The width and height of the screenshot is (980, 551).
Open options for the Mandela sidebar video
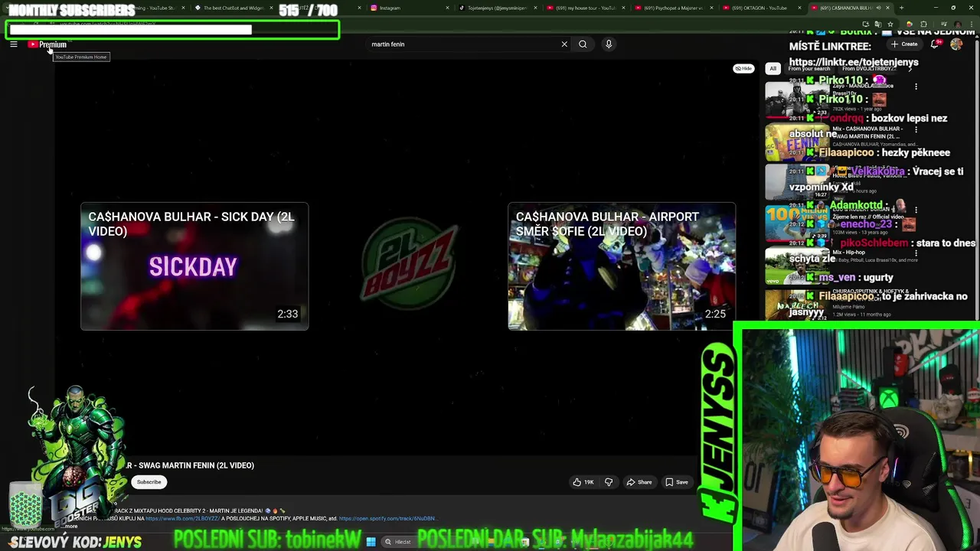[916, 86]
